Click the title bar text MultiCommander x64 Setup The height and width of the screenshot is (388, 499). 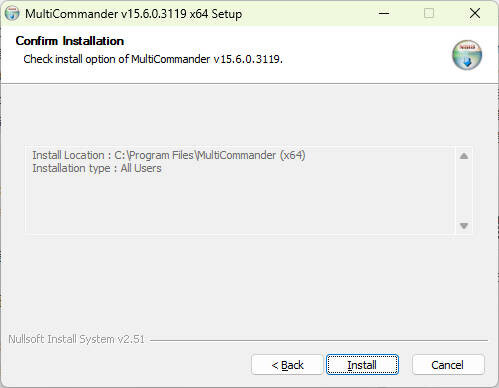point(133,14)
